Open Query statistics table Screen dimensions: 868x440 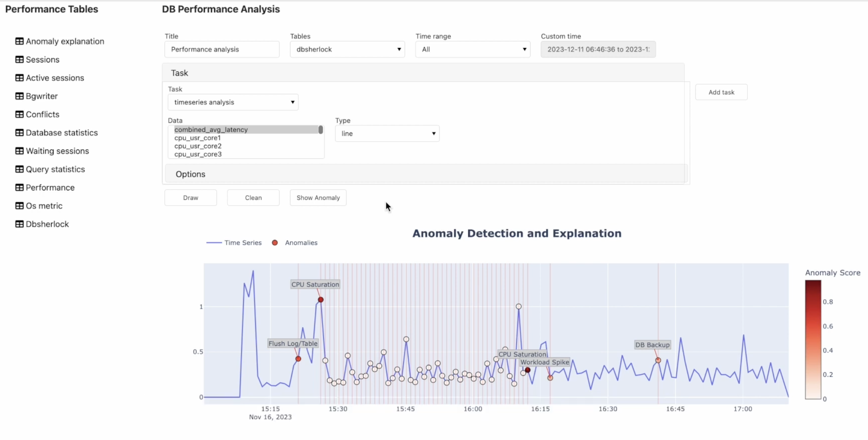pyautogui.click(x=55, y=169)
